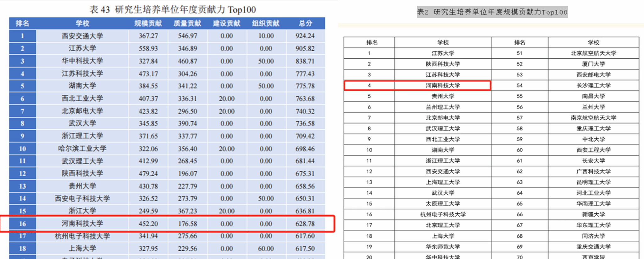Click the gray highlighted 表2 title

(492, 12)
